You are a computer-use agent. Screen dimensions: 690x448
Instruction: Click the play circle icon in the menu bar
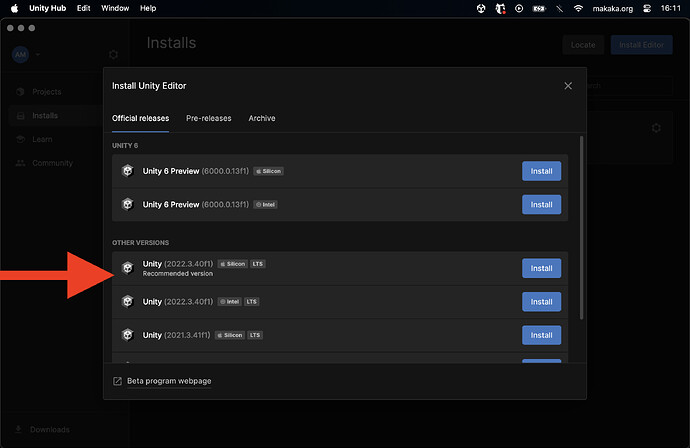519,8
